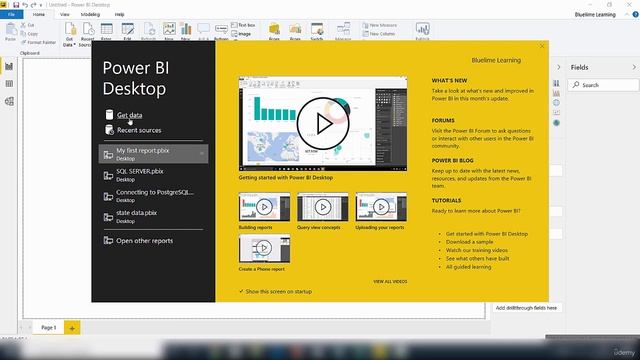This screenshot has width=640, height=360.
Task: Switch to Data view in left sidebar
Action: pyautogui.click(x=9, y=84)
